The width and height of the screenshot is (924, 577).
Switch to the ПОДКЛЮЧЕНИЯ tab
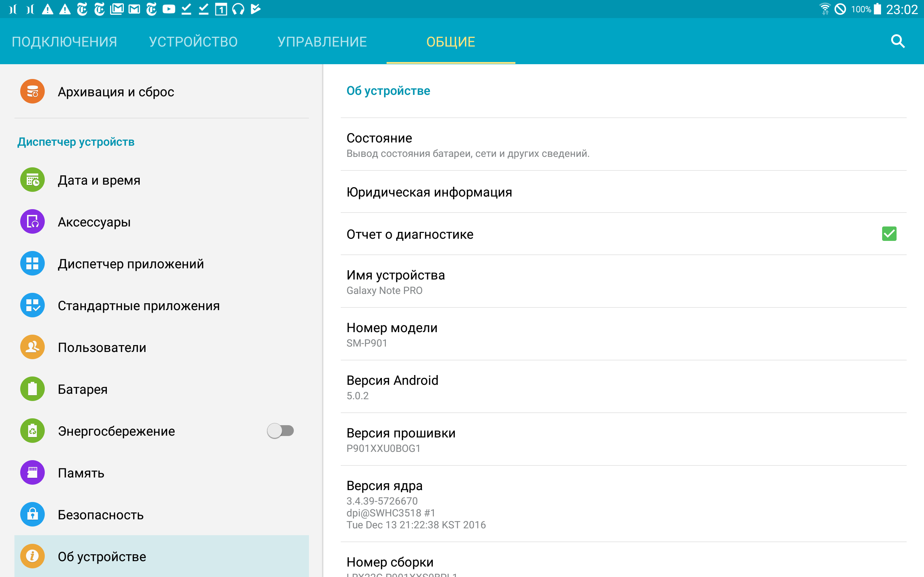point(64,41)
